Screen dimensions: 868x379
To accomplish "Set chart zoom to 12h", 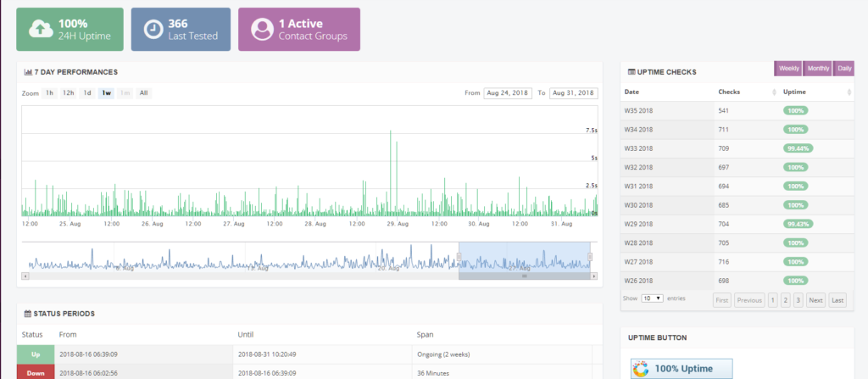I will pos(68,93).
